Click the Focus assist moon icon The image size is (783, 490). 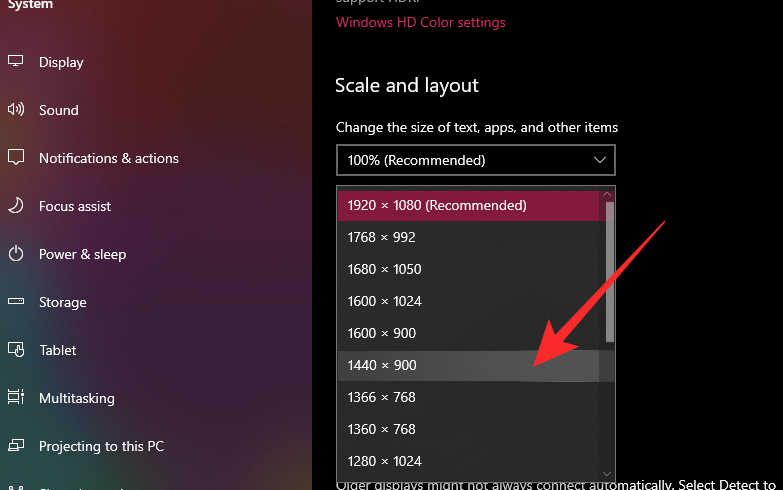click(16, 206)
